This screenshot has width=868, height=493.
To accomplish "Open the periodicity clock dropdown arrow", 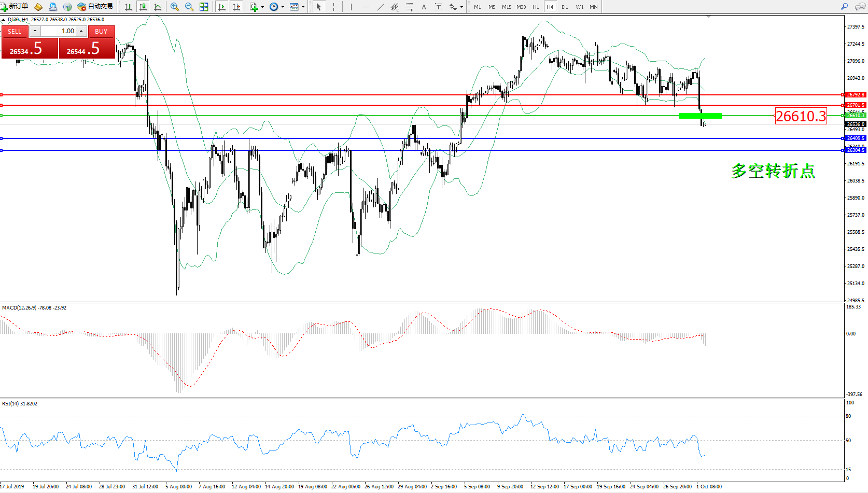I will (x=283, y=7).
